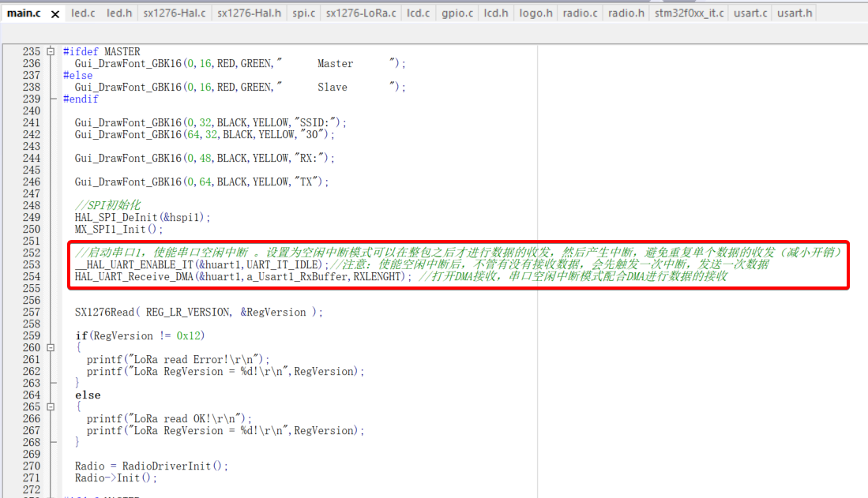Collapse the #ifdef MASTER fold at line 235

(51, 52)
